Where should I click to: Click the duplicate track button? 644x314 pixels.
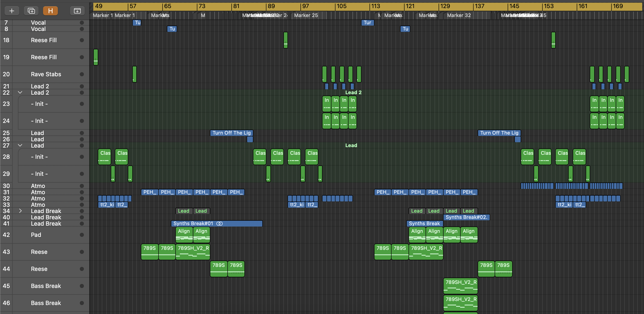(31, 11)
